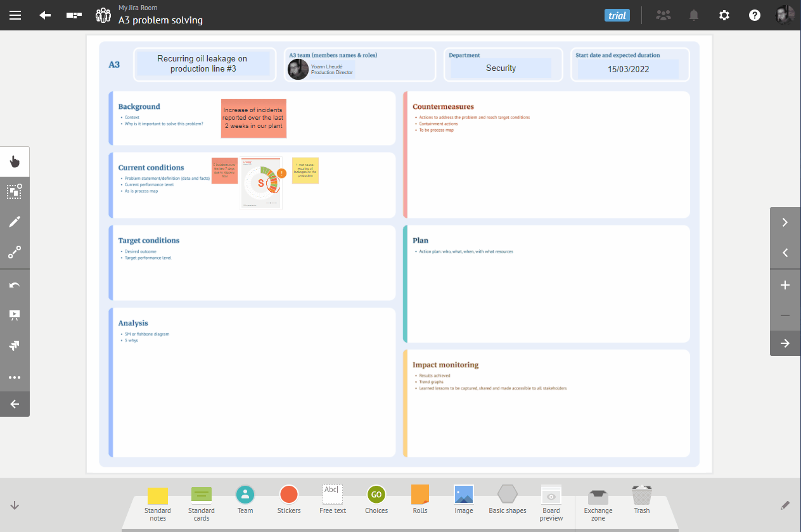
Task: Collapse the bottom tray with down arrow
Action: pyautogui.click(x=15, y=505)
